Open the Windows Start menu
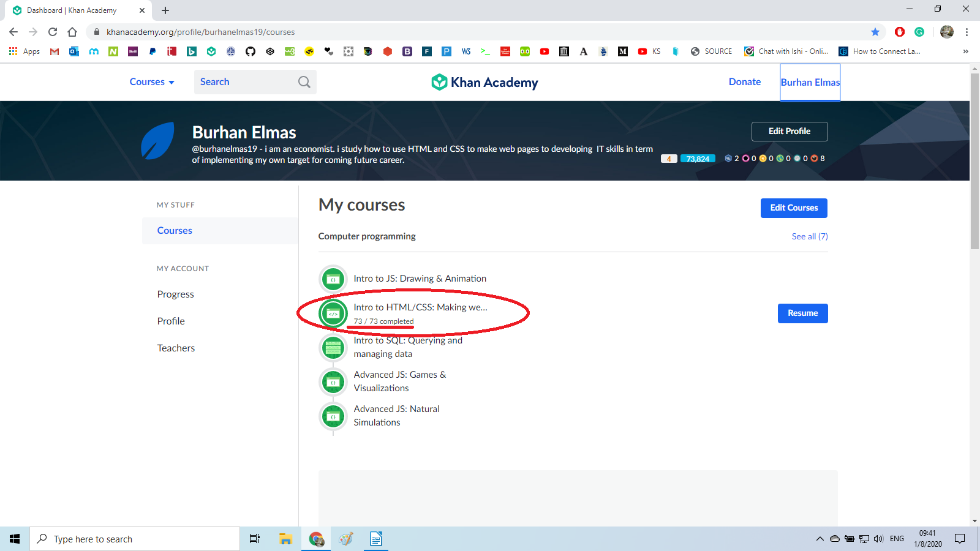This screenshot has height=551, width=980. click(x=15, y=539)
